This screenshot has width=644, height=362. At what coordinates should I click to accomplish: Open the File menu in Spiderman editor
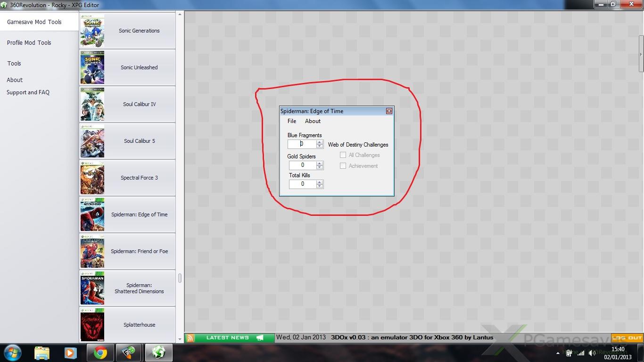coord(292,121)
